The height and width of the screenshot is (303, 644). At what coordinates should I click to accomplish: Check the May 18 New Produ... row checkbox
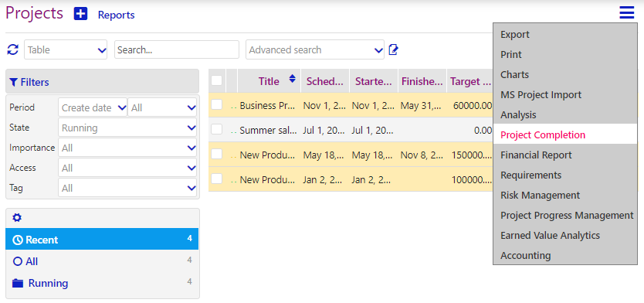click(x=216, y=154)
